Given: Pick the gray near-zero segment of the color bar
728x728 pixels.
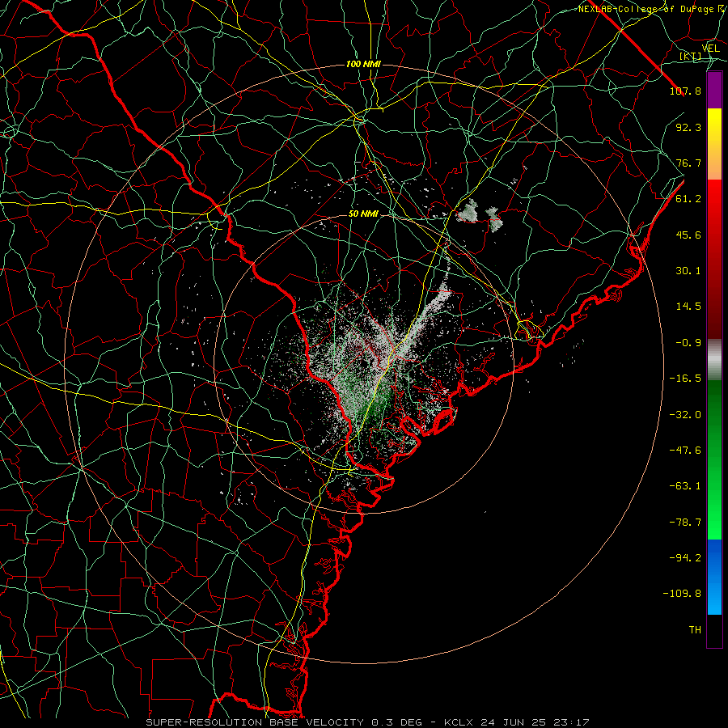Looking at the screenshot, I should [x=714, y=360].
